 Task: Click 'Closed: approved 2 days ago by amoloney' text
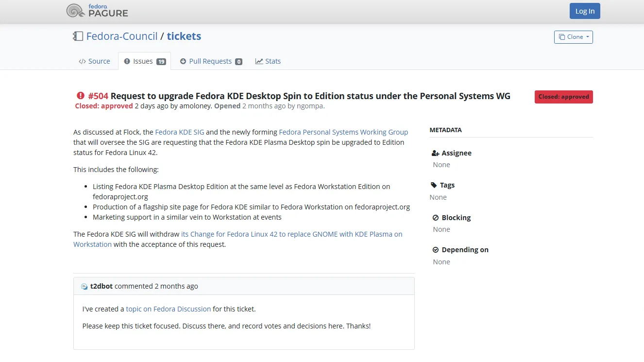click(143, 106)
